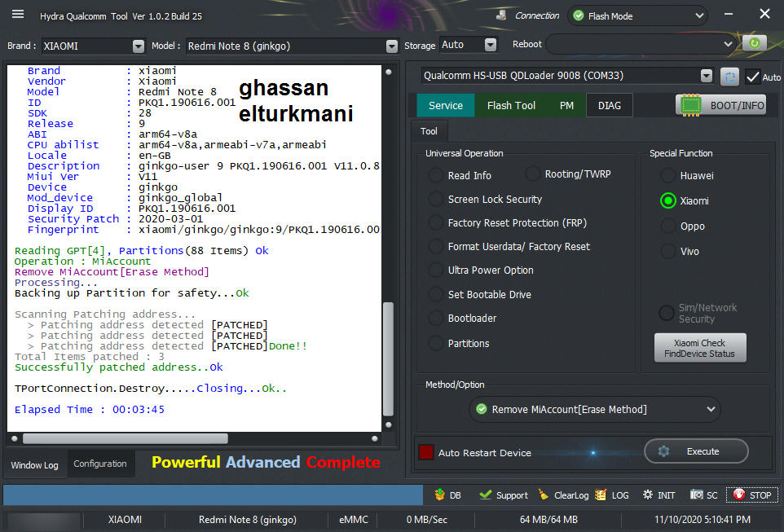
Task: Expand the Reboot options dropdown
Action: (x=728, y=44)
